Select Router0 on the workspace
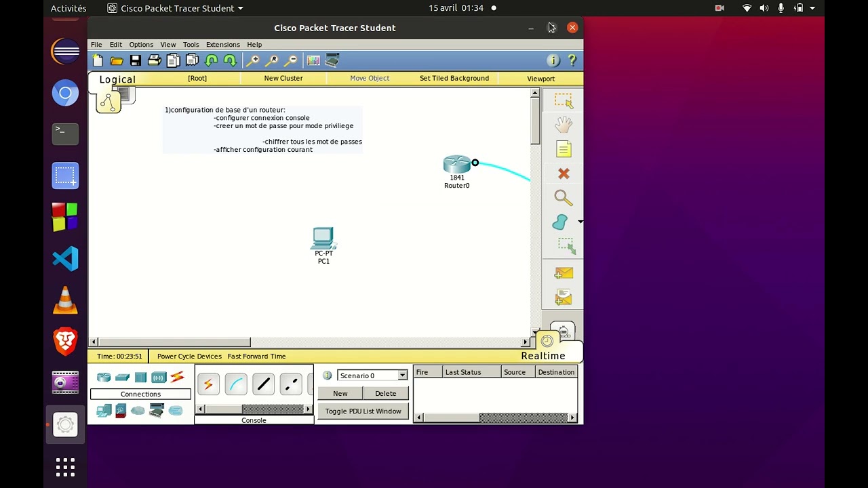This screenshot has height=488, width=868. pyautogui.click(x=457, y=165)
